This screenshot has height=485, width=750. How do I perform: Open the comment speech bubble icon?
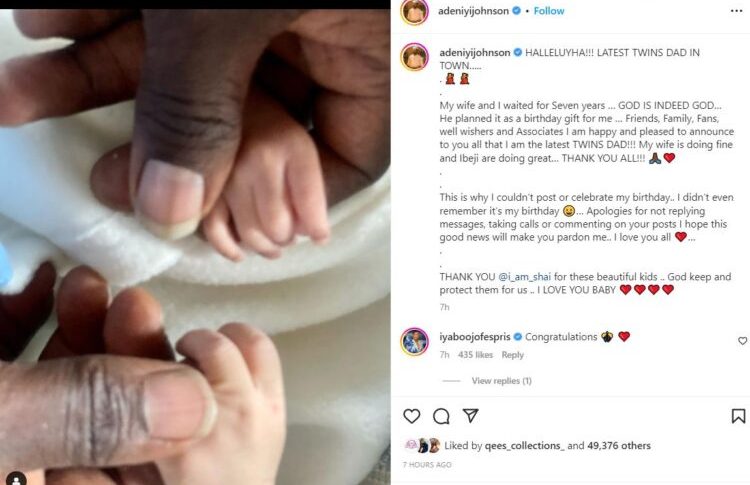pyautogui.click(x=441, y=416)
